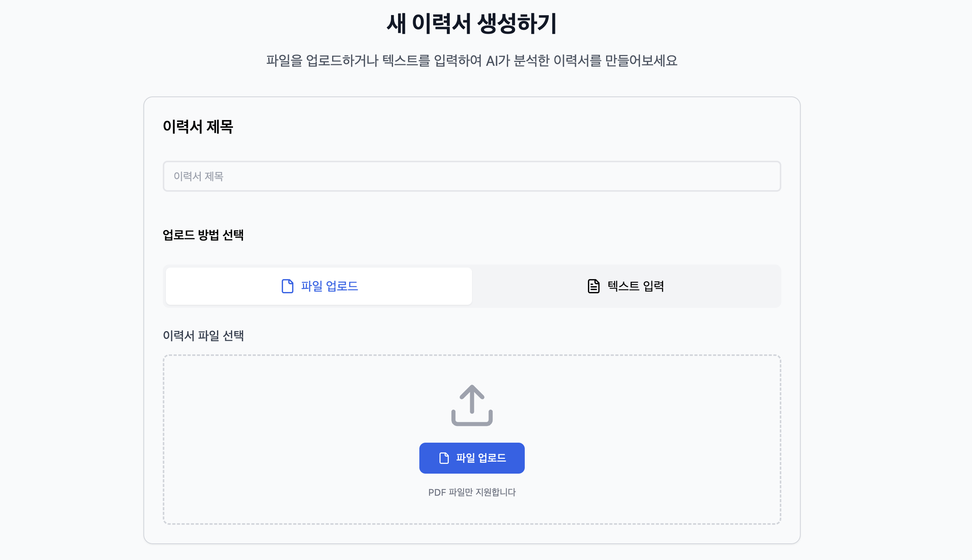Click the 이력서 파일 선택 label
Image resolution: width=972 pixels, height=560 pixels.
click(x=203, y=335)
